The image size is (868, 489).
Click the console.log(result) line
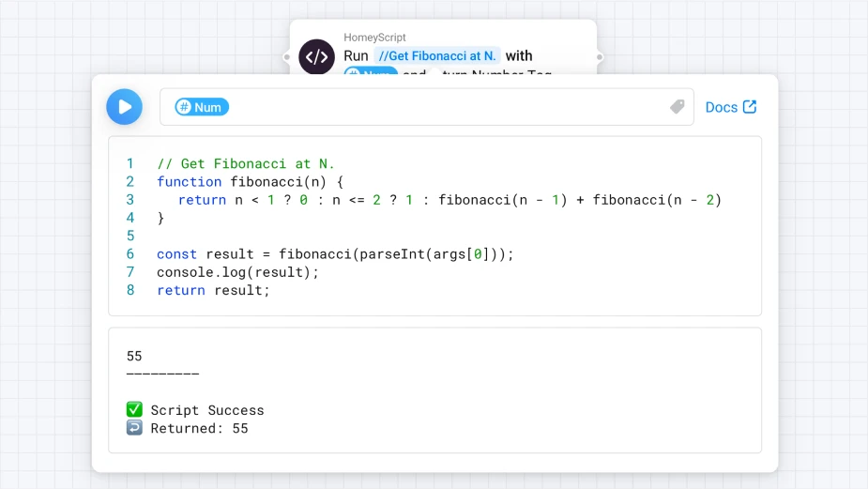coord(237,272)
